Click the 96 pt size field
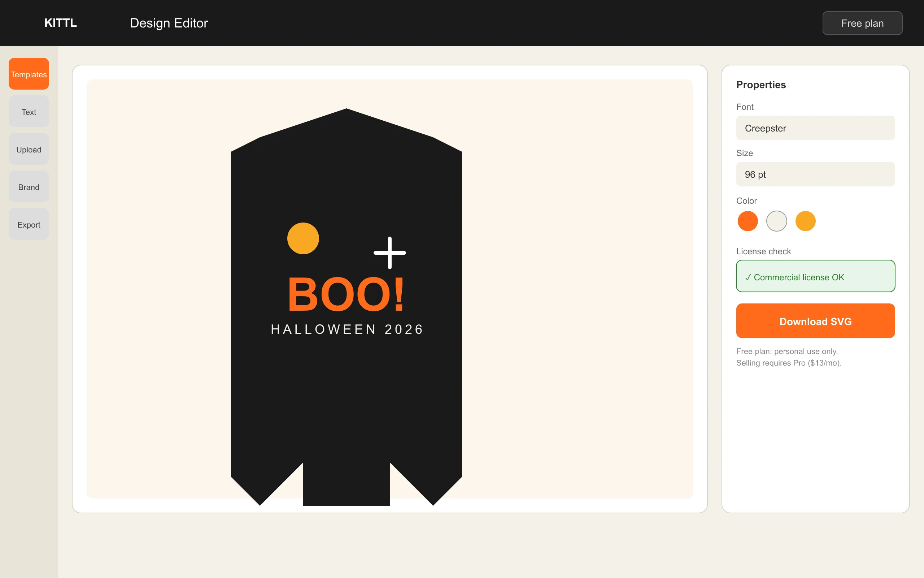 click(x=815, y=174)
